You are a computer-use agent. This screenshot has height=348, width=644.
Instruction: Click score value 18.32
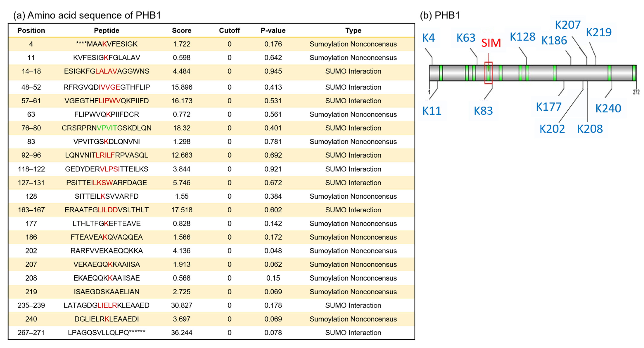[181, 128]
